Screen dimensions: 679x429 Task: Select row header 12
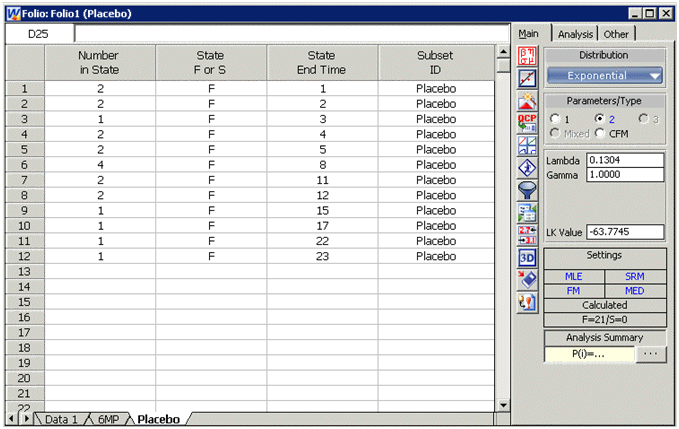tap(25, 256)
